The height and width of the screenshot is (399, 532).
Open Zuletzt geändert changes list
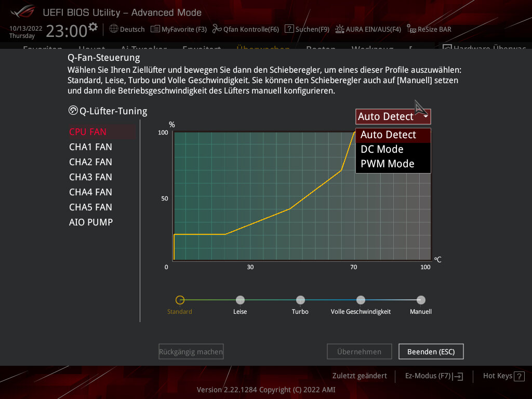pyautogui.click(x=360, y=376)
